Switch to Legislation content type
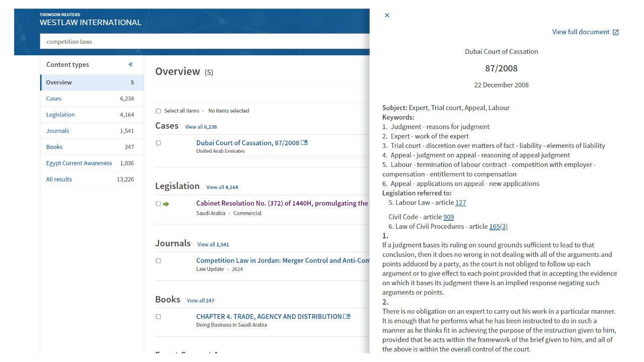644x362 pixels. point(60,115)
